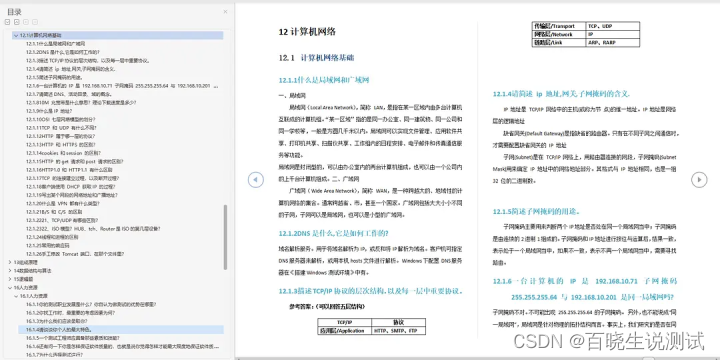Open outline entry 12.1.14 cookies 和 session
720x360 pixels.
63,153
